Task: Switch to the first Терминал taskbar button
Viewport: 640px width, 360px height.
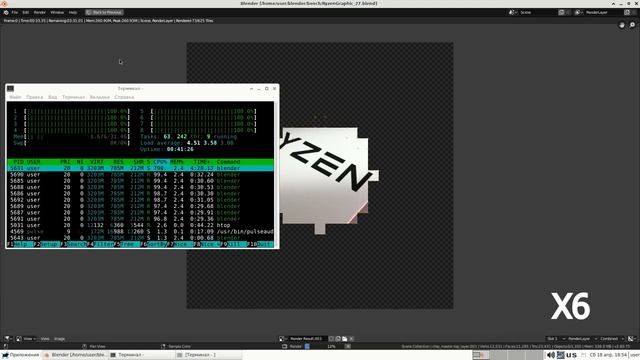Action: (x=141, y=355)
